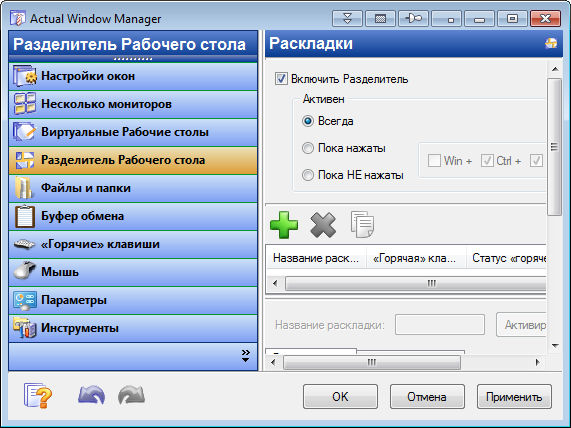
Task: Click the bottom scrollbar right arrow
Action: [x=537, y=362]
